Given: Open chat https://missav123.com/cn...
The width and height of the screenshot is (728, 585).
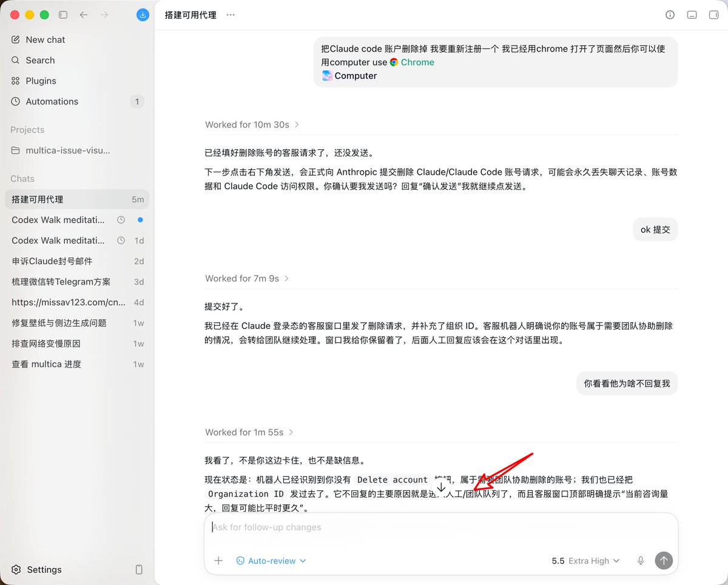Looking at the screenshot, I should tap(77, 302).
